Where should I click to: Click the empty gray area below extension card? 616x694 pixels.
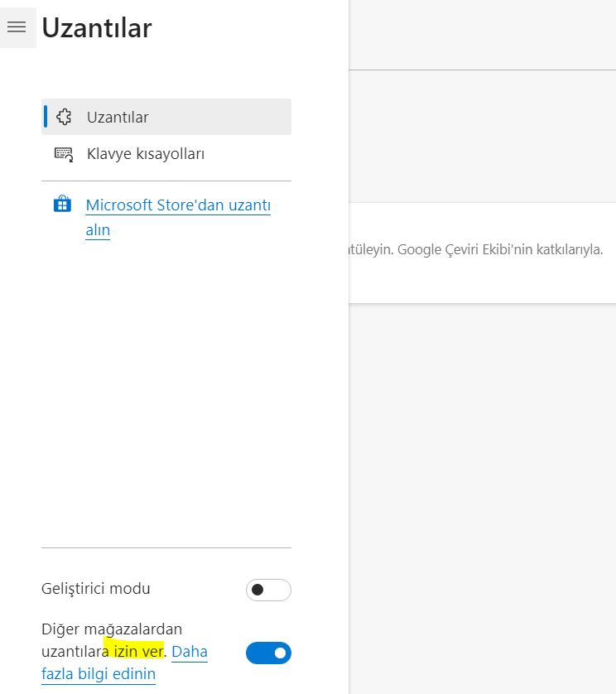(x=482, y=497)
